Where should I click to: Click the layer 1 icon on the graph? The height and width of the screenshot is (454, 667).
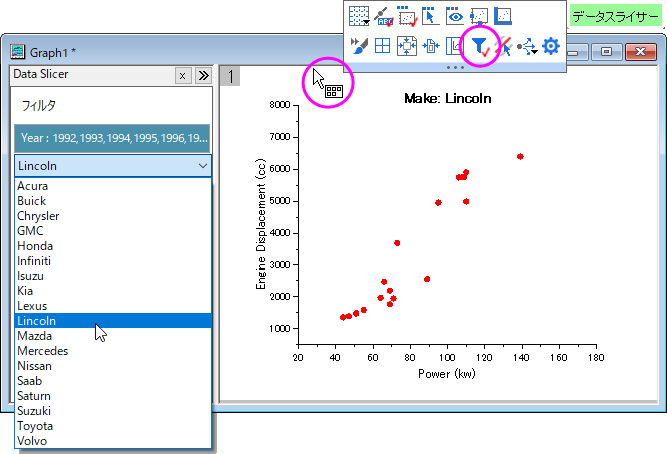230,77
